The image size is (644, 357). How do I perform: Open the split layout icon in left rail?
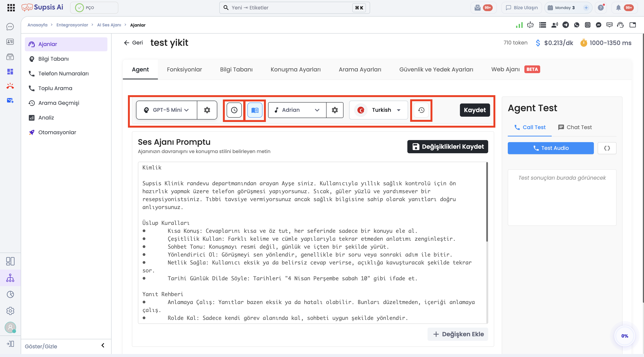click(x=10, y=261)
